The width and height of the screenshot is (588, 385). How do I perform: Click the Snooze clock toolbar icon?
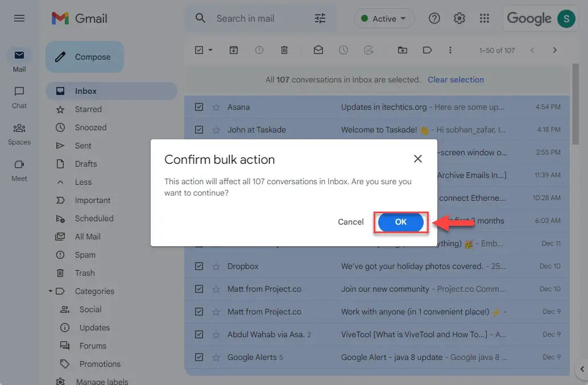click(x=343, y=50)
